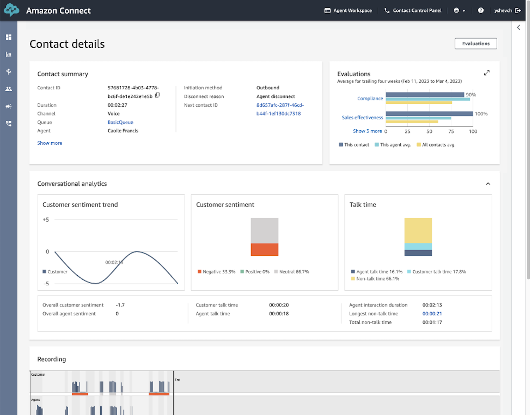Expand the Evaluations chart to fullscreen
The image size is (532, 415).
(487, 73)
